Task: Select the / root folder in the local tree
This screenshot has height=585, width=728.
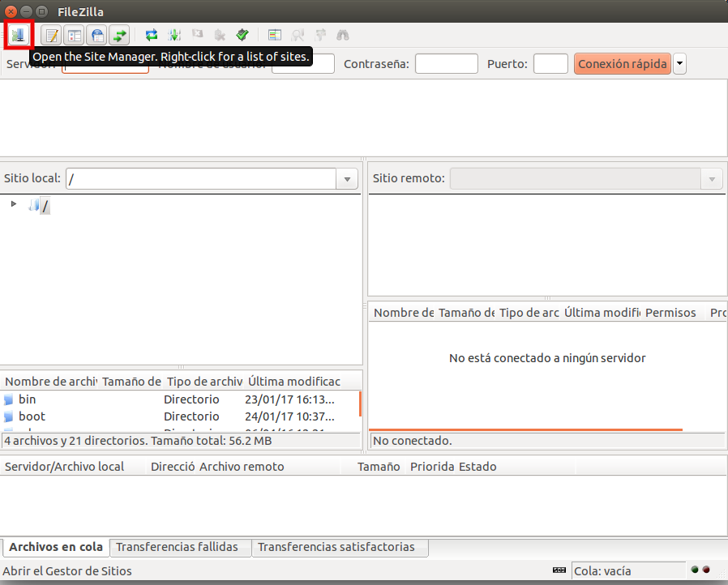Action: (x=45, y=206)
